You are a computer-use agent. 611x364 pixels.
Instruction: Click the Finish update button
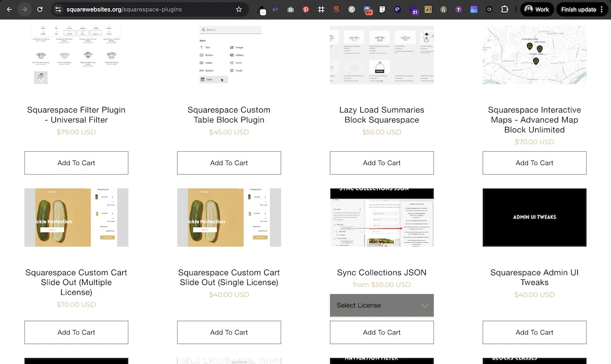pos(583,9)
